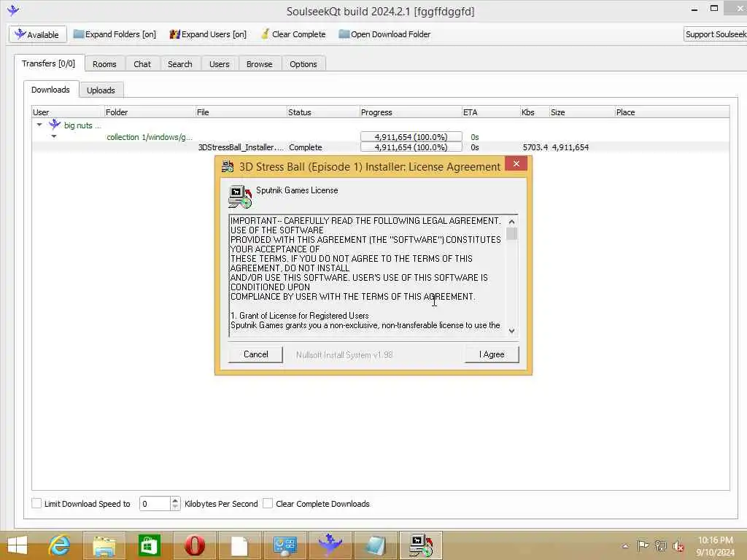
Task: Click the download speed limit input field
Action: click(155, 503)
